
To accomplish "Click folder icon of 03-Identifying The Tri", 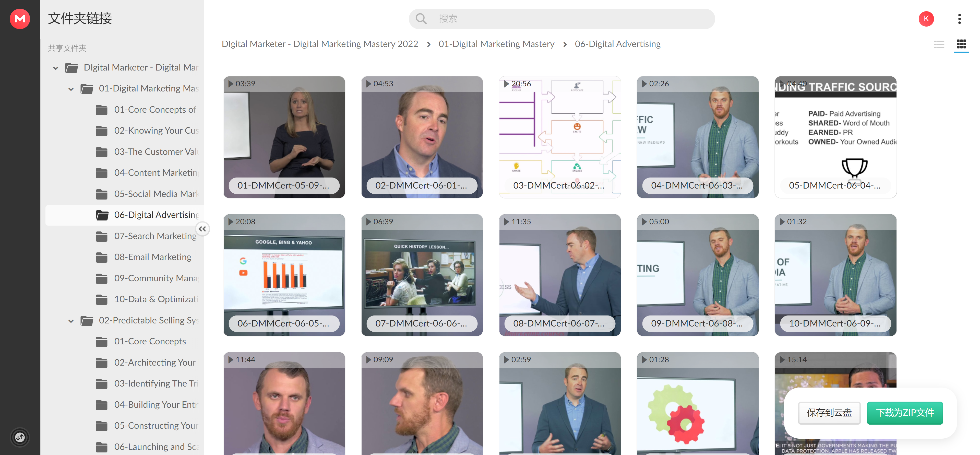I will (101, 384).
